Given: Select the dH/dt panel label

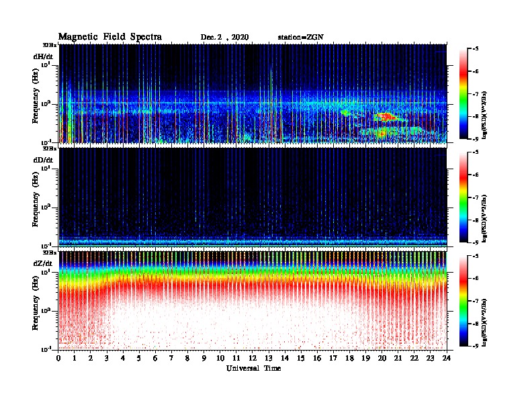Looking at the screenshot, I should (x=43, y=56).
